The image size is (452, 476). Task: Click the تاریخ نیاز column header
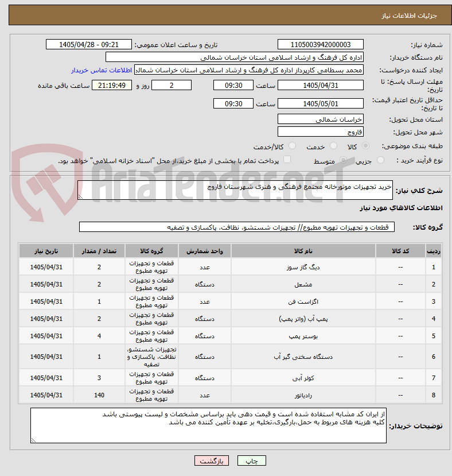(x=46, y=251)
